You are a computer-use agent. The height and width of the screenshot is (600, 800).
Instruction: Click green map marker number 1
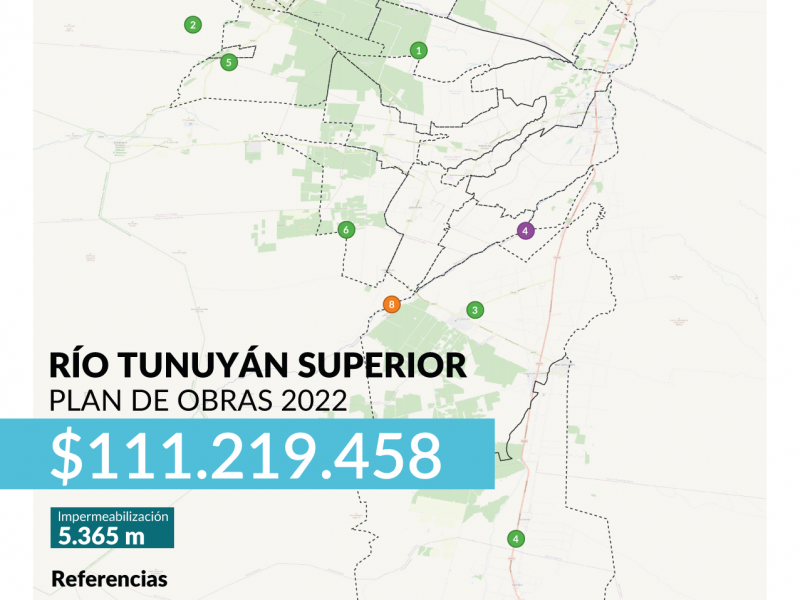point(419,49)
